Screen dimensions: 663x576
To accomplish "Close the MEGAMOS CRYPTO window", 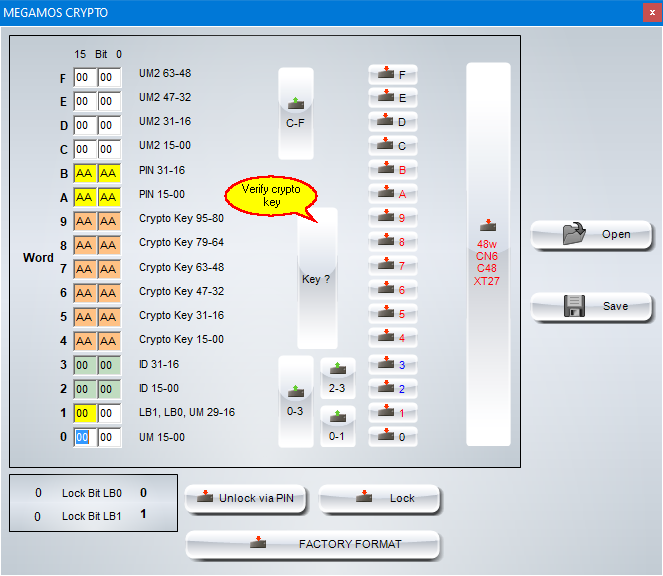I will [652, 13].
